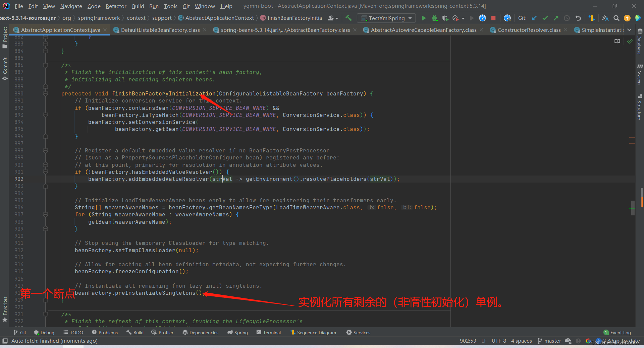Open the Services tool window

point(358,333)
